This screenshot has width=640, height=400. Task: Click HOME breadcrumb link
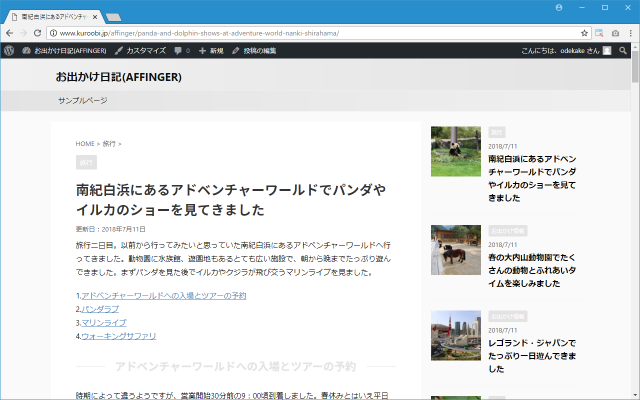(x=85, y=144)
